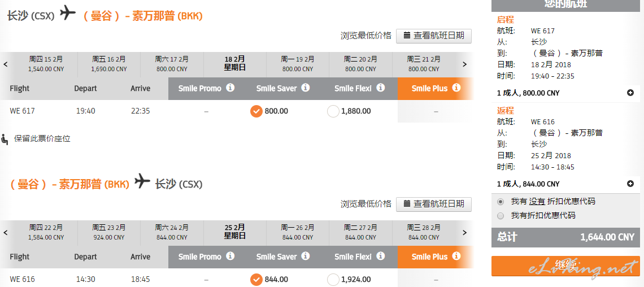Show later outbound dates with right arrow

coord(464,64)
